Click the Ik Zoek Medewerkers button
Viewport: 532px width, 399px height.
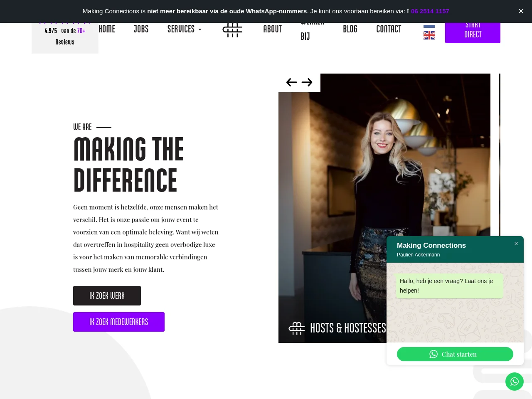pyautogui.click(x=119, y=322)
